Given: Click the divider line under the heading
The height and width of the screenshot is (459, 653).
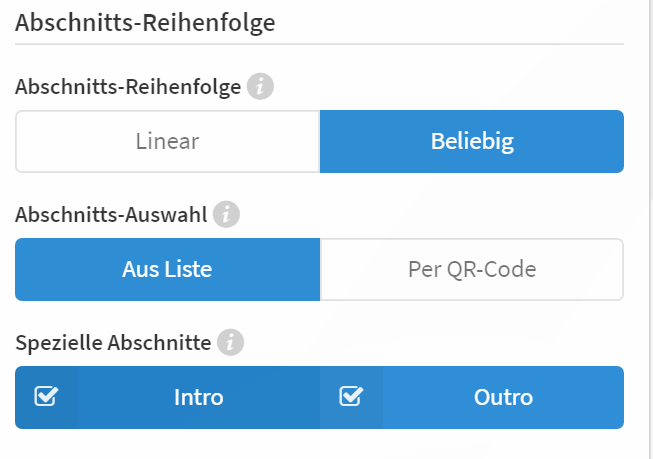Looking at the screenshot, I should [319, 44].
